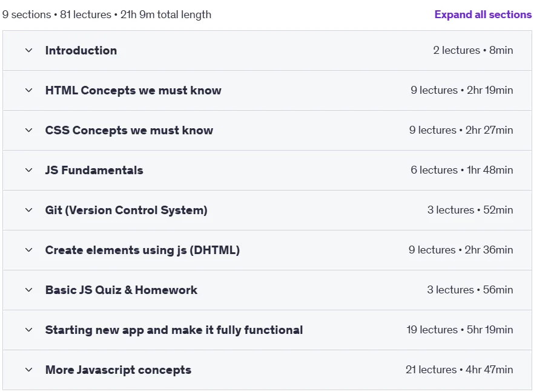Screen dimensions: 534x392
Task: Open the JS Fundamentals section title
Action: 94,170
